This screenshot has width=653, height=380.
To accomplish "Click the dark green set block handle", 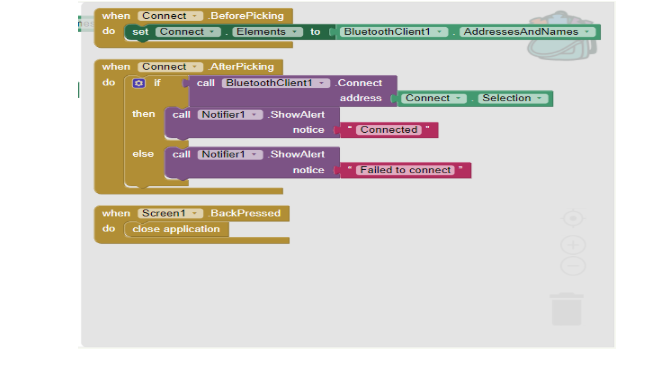I will coord(140,32).
